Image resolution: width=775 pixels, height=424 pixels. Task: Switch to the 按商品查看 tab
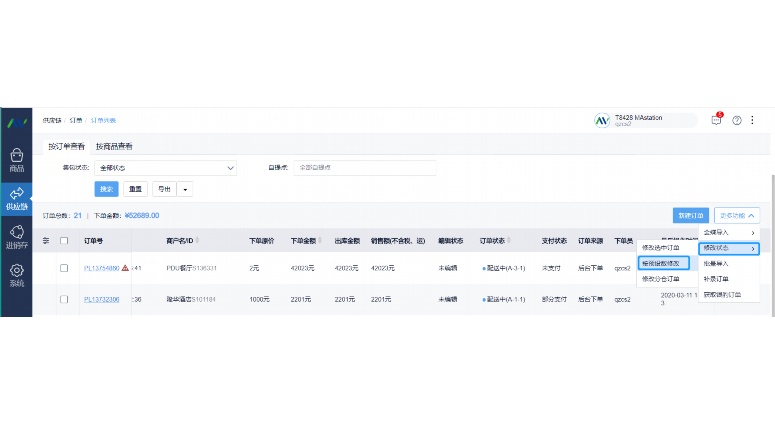pos(114,146)
